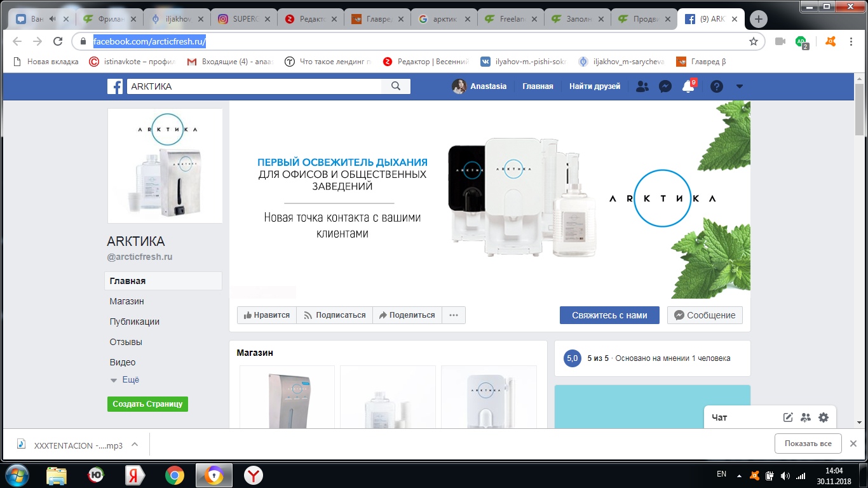Click the 'Поделиться' share button
868x488 pixels.
pyautogui.click(x=407, y=315)
